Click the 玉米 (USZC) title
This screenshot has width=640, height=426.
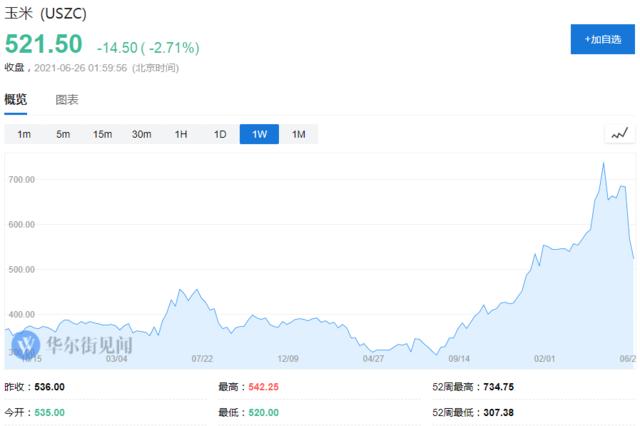[48, 14]
